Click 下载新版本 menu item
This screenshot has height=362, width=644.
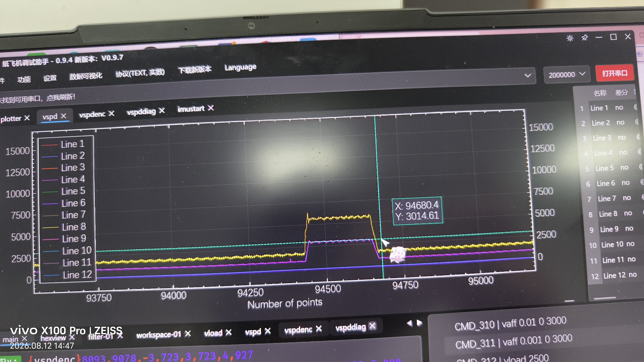(x=195, y=70)
